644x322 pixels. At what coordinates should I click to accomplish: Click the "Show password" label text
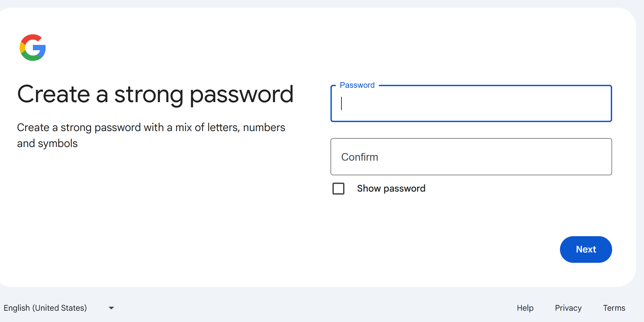(391, 189)
